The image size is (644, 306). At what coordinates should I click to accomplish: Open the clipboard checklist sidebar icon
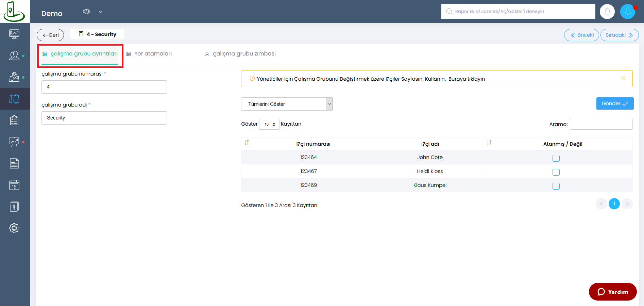pos(14,120)
